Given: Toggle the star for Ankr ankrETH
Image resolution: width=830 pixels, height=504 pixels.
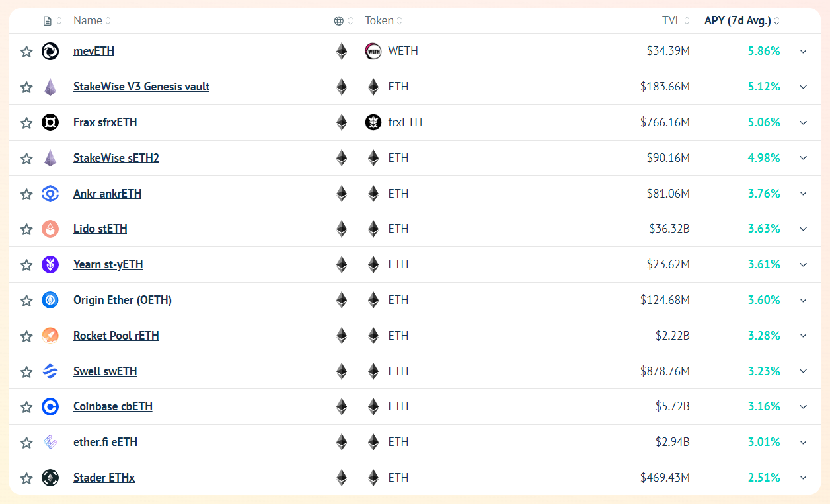Looking at the screenshot, I should point(26,194).
